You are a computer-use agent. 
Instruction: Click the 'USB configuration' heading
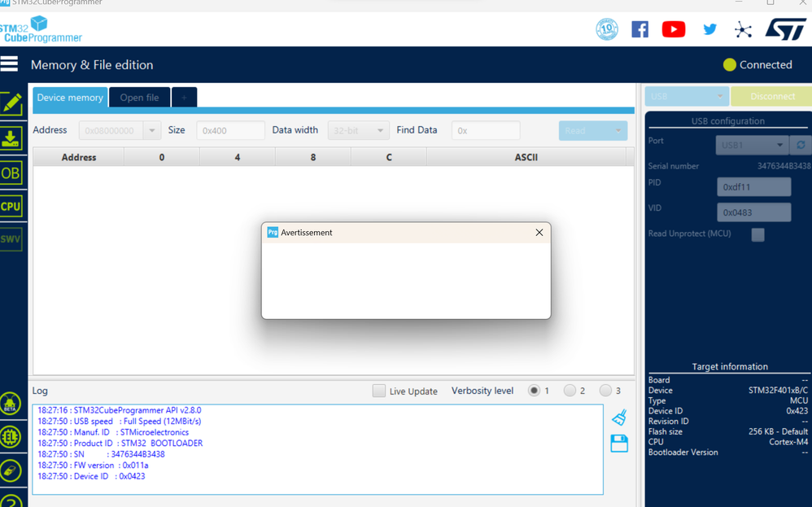727,121
